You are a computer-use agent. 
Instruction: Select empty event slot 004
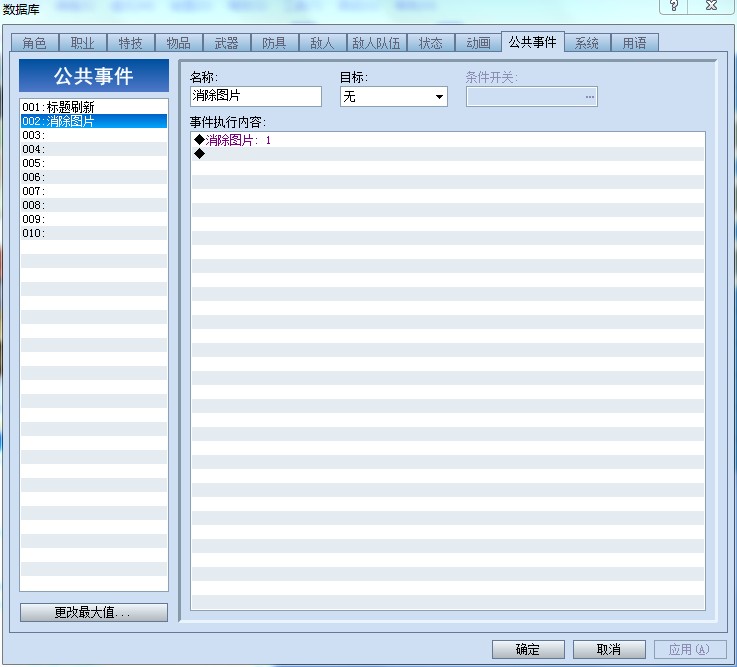pyautogui.click(x=94, y=149)
